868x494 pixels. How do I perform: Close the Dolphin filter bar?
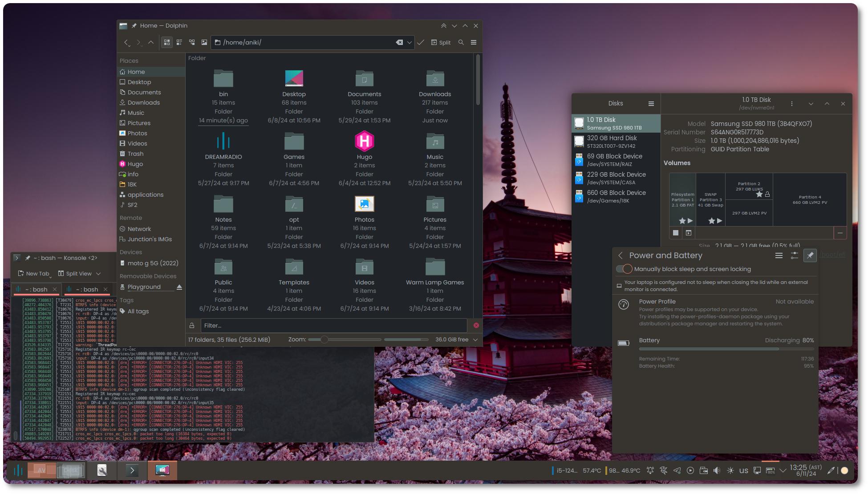coord(476,325)
